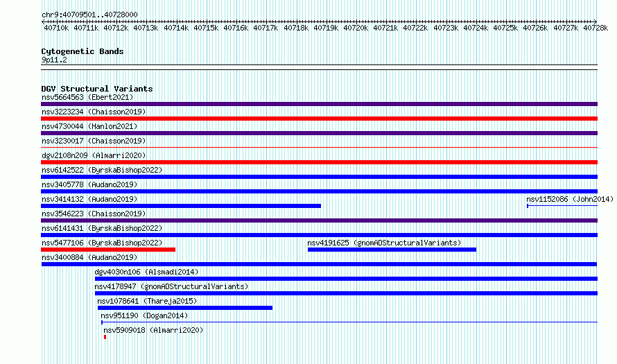The height and width of the screenshot is (364, 617).
Task: Click nsv1078641 (Thareja2015) label
Action: (x=147, y=301)
